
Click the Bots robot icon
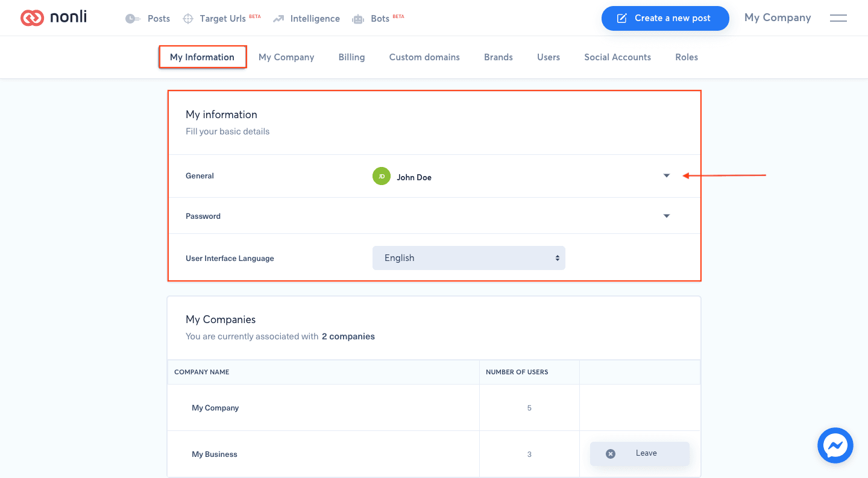click(358, 19)
